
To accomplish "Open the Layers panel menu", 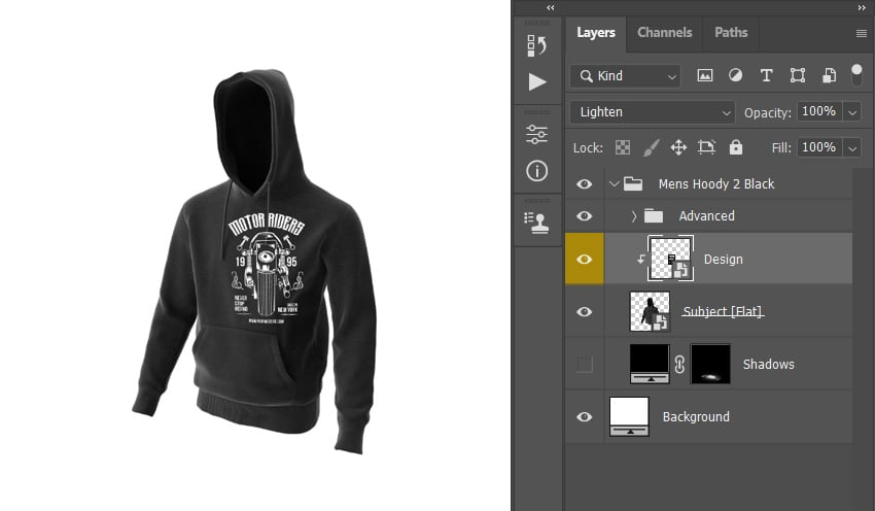I will pos(861,33).
